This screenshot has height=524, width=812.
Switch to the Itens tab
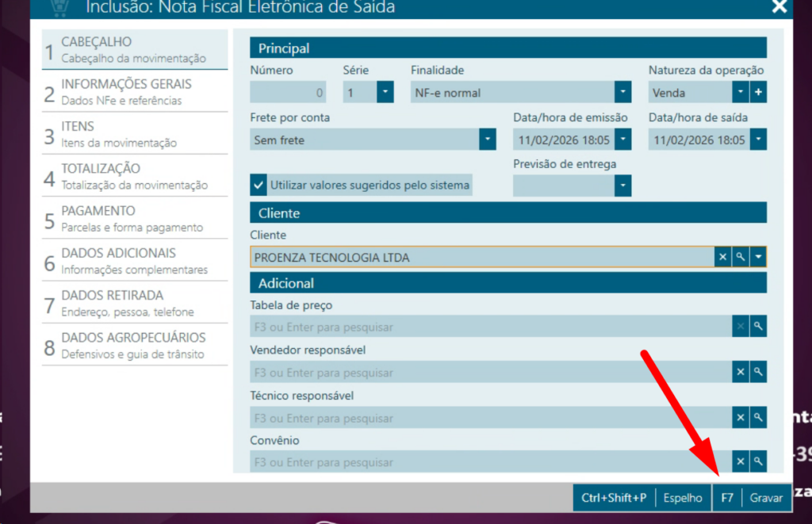point(135,134)
